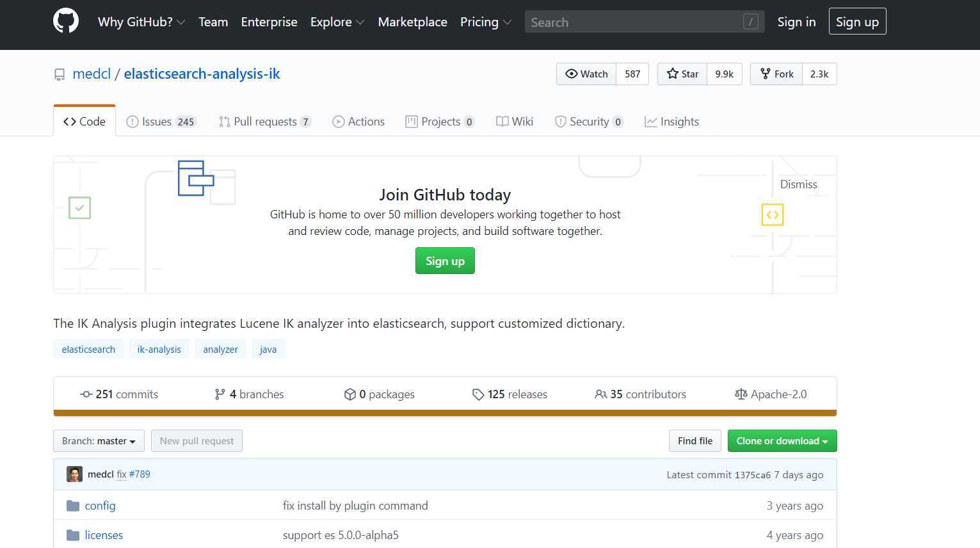The image size is (980, 548).
Task: Select the java topic tag
Action: click(268, 349)
